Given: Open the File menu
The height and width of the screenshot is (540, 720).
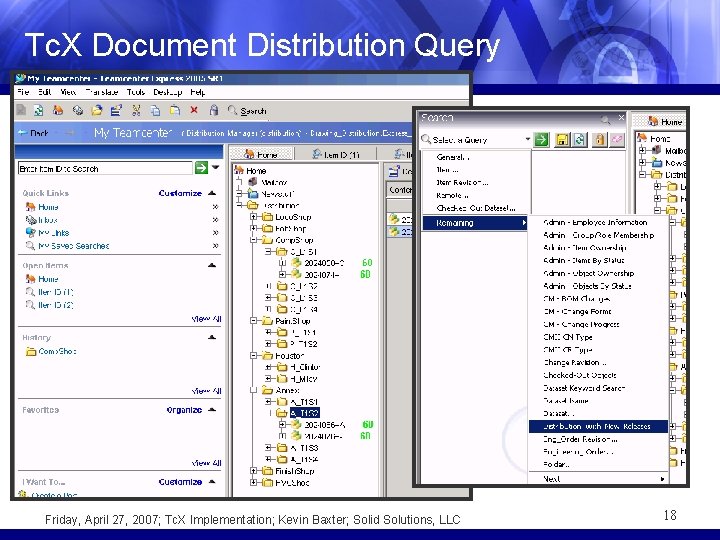Looking at the screenshot, I should click(23, 92).
